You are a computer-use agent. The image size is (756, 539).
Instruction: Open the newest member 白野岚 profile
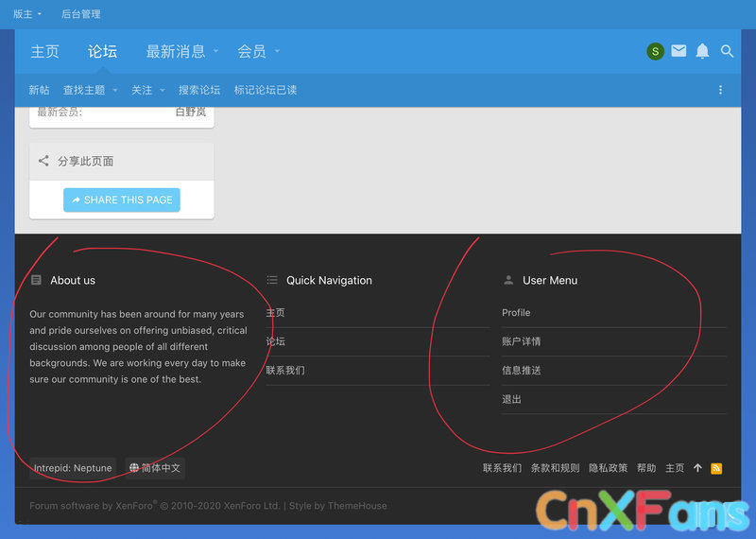point(191,112)
